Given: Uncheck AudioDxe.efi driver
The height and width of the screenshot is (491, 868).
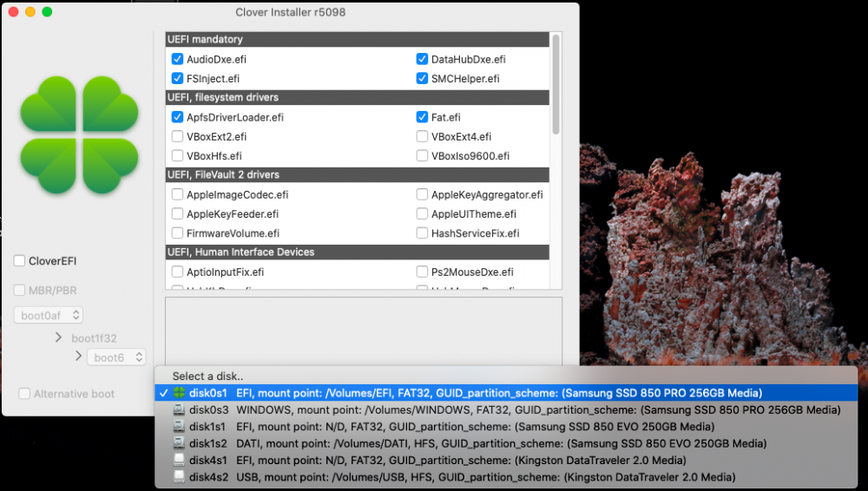Looking at the screenshot, I should [x=177, y=59].
